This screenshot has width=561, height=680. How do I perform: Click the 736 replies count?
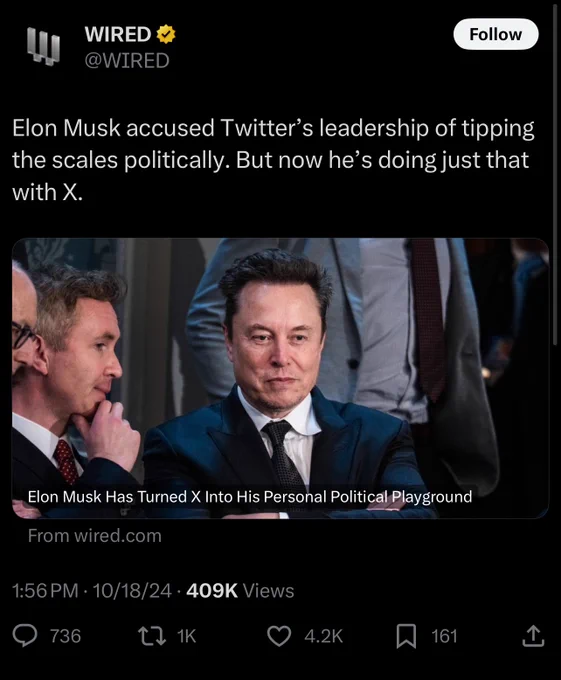tap(65, 636)
